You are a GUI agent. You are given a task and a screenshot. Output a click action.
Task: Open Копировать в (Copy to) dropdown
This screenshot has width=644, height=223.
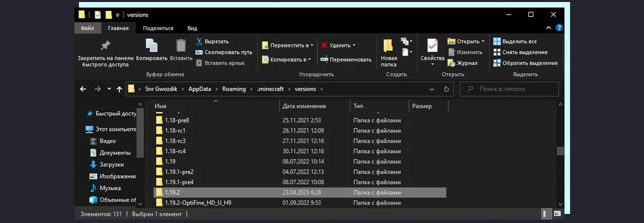coord(287,59)
